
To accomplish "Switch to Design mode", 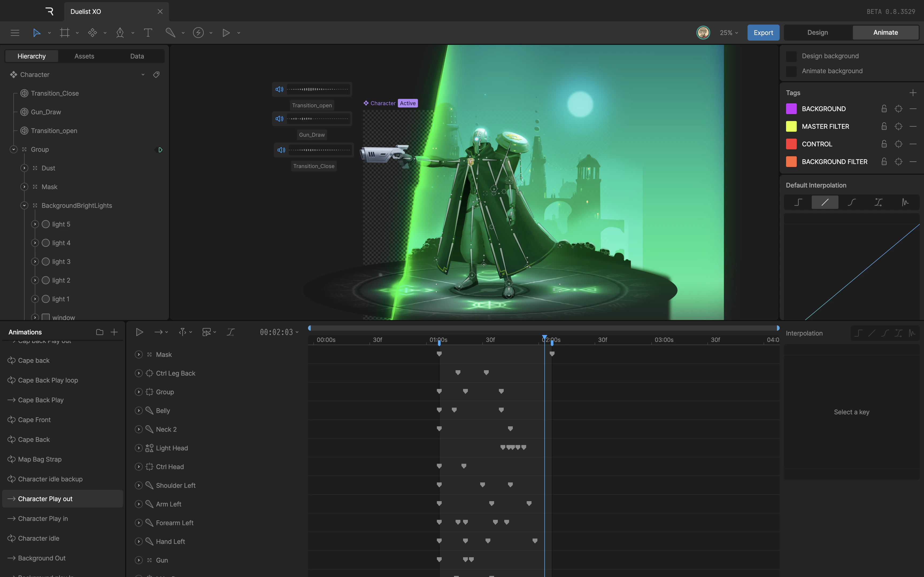I will click(x=817, y=32).
